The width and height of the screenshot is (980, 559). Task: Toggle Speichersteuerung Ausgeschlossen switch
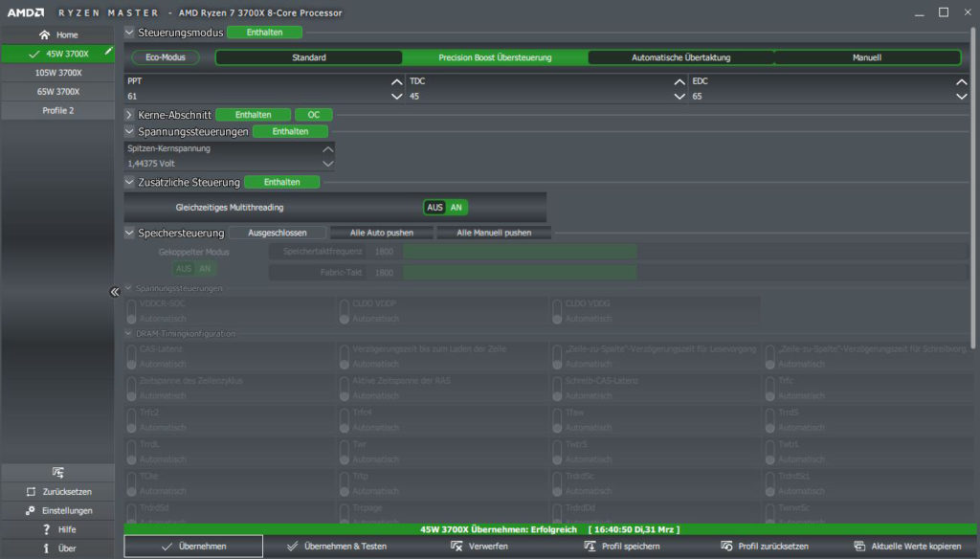pos(277,233)
